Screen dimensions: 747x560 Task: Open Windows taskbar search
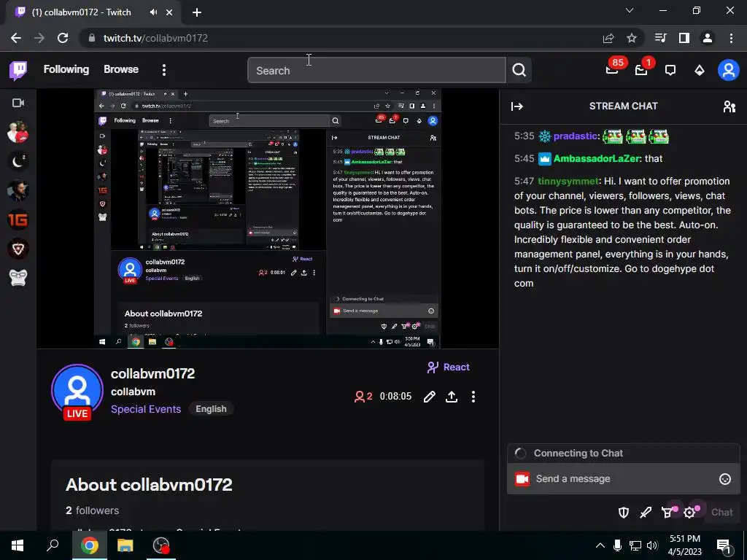(x=53, y=545)
